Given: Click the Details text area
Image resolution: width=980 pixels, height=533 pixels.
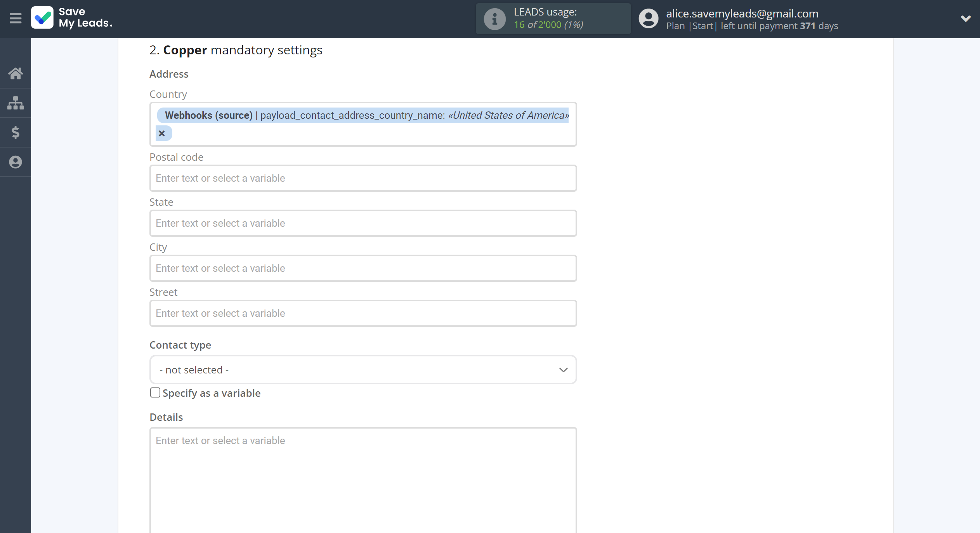Looking at the screenshot, I should coord(363,480).
